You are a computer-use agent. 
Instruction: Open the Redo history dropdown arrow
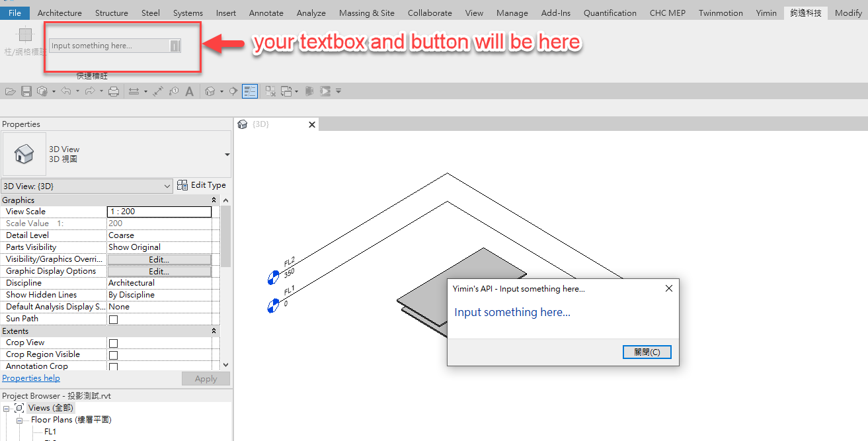pyautogui.click(x=101, y=91)
